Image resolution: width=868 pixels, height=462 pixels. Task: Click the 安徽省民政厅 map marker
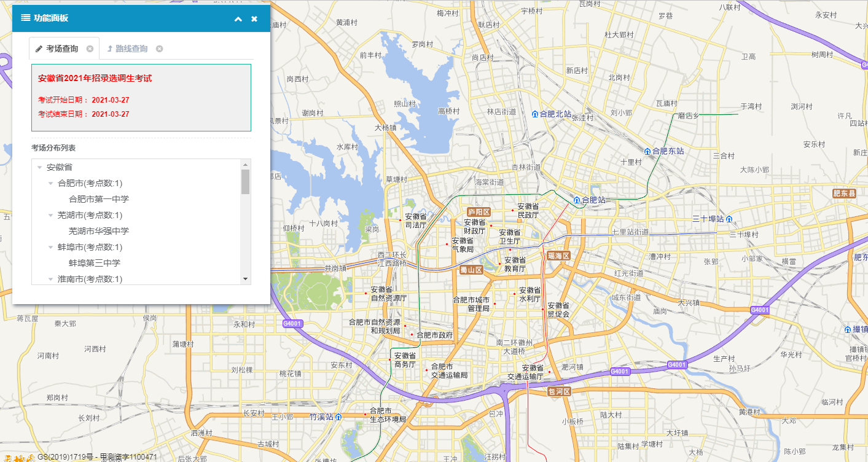pyautogui.click(x=513, y=210)
